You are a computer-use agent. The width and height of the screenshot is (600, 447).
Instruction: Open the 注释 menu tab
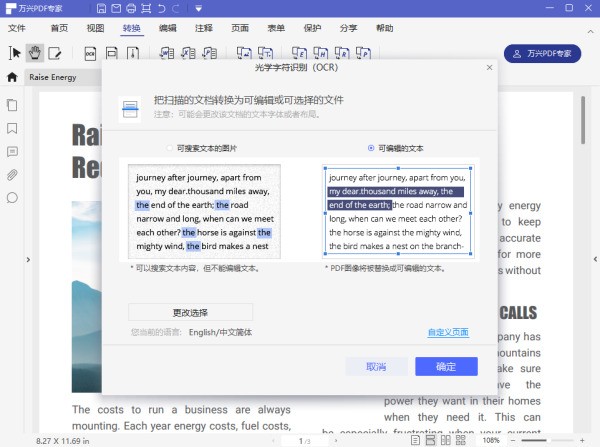(204, 28)
